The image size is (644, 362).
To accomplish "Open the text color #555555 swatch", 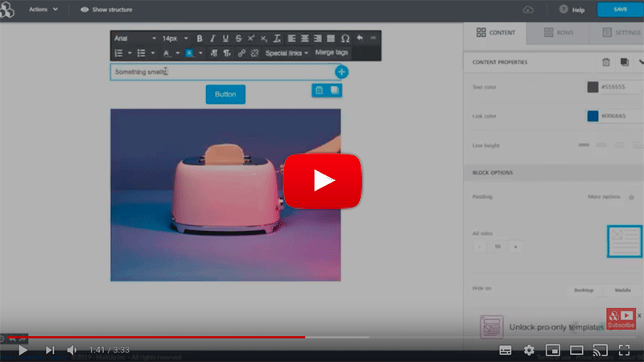I will pos(592,87).
